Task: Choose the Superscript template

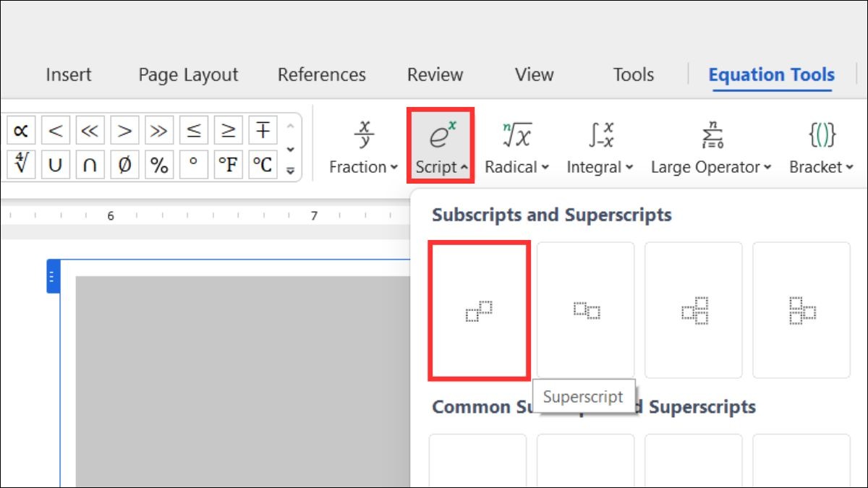Action: tap(479, 310)
